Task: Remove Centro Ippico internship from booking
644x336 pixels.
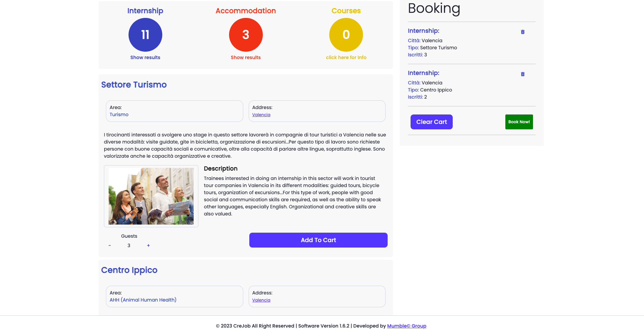Action: pos(523,74)
